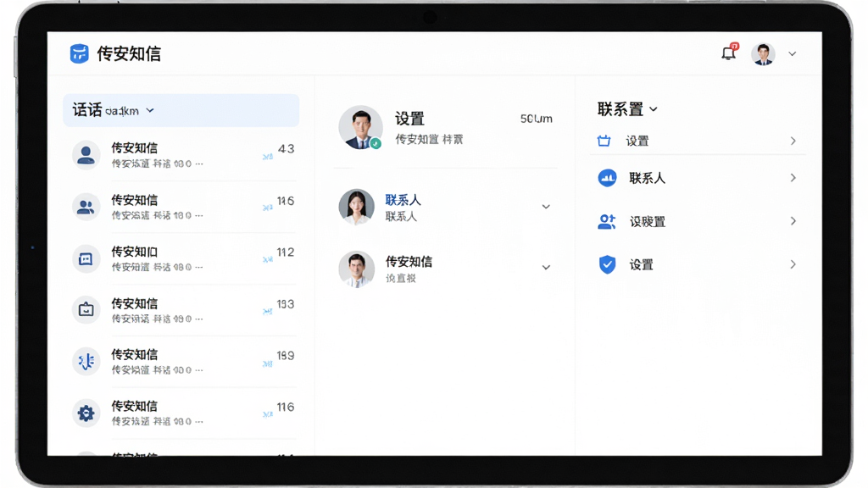Click the 设置 profile photo with green badge
This screenshot has width=868, height=488.
pos(360,128)
